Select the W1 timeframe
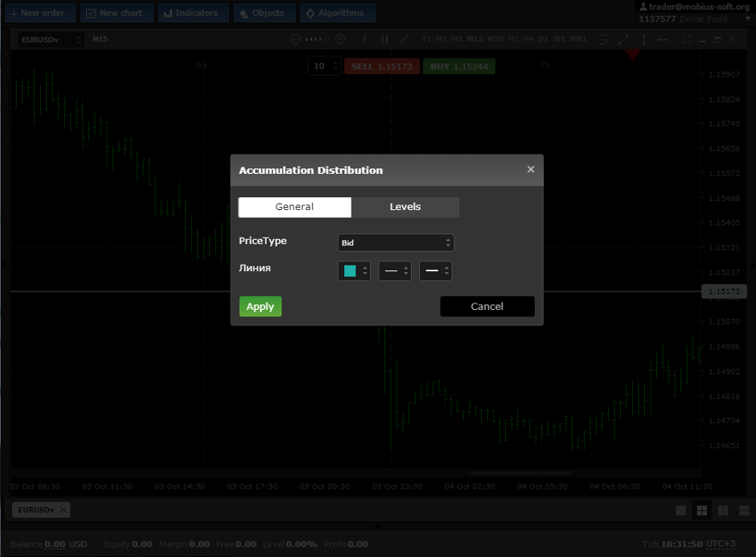Screen dimensions: 756x557 coord(559,39)
